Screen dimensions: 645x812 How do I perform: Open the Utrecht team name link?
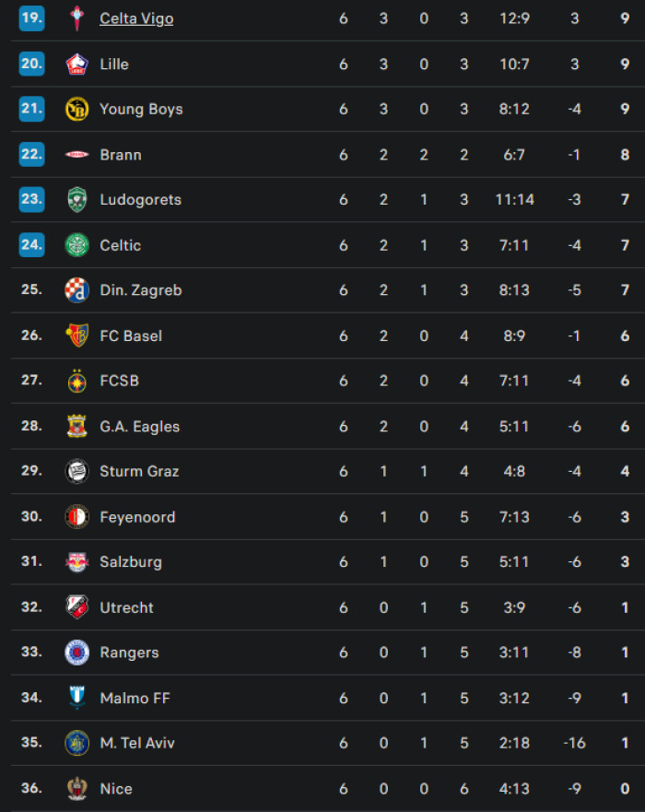[x=126, y=607]
